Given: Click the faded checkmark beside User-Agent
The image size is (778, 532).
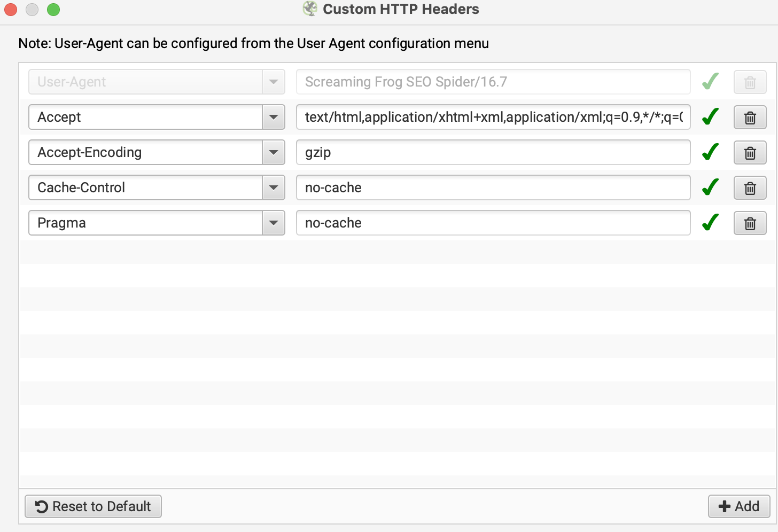Looking at the screenshot, I should point(710,81).
